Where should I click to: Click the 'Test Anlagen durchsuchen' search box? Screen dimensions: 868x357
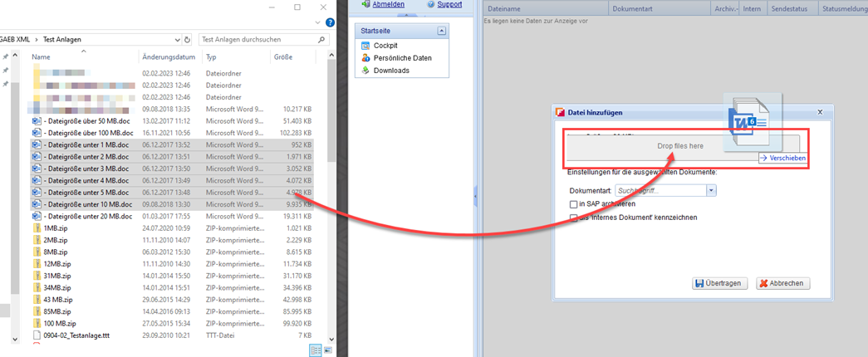[249, 39]
